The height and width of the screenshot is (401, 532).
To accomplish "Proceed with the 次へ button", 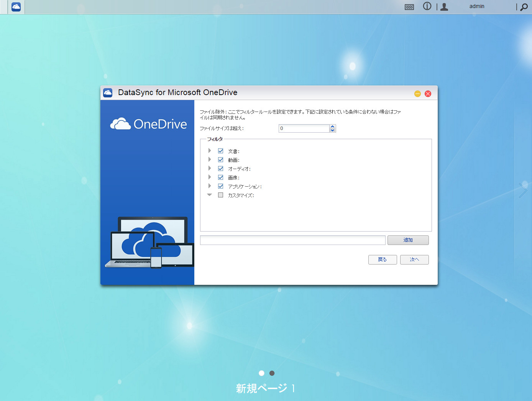I will 414,260.
